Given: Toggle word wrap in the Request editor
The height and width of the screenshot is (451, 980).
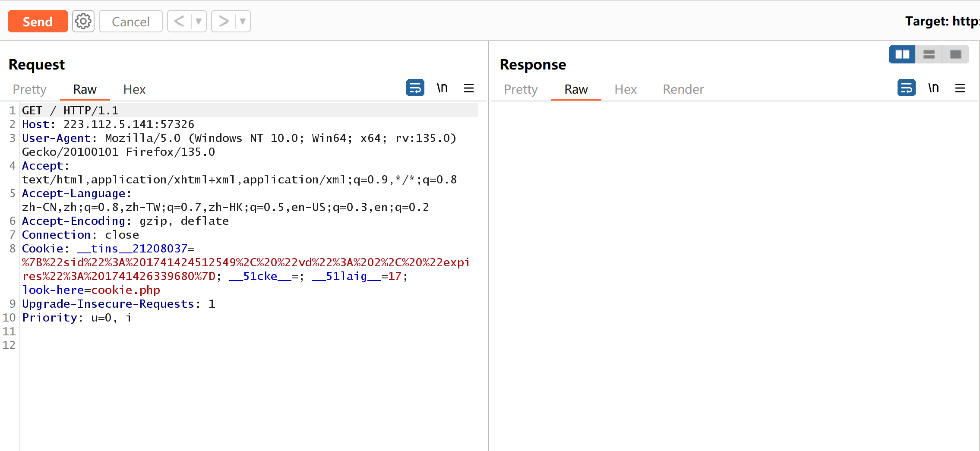Looking at the screenshot, I should 414,88.
